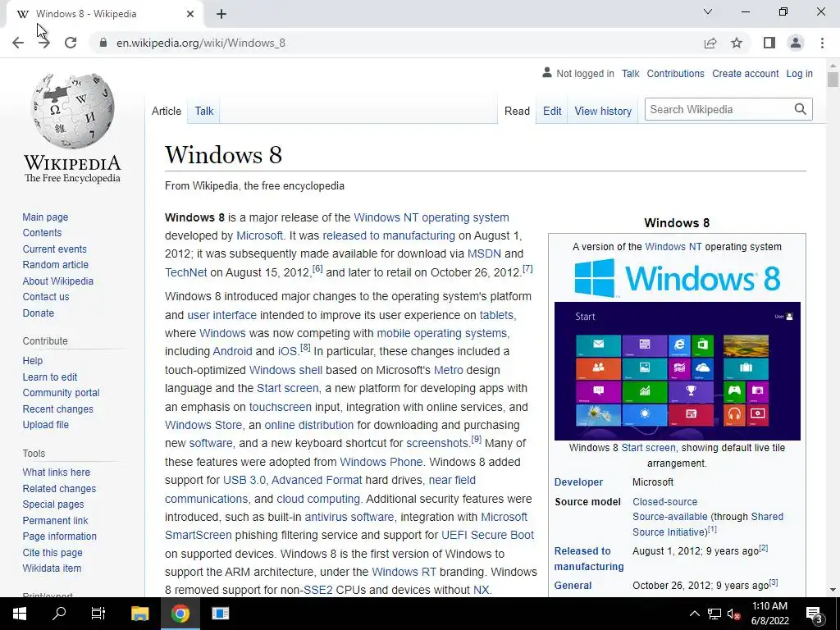This screenshot has width=840, height=630.
Task: Show hidden tray icons chevron
Action: 694,614
